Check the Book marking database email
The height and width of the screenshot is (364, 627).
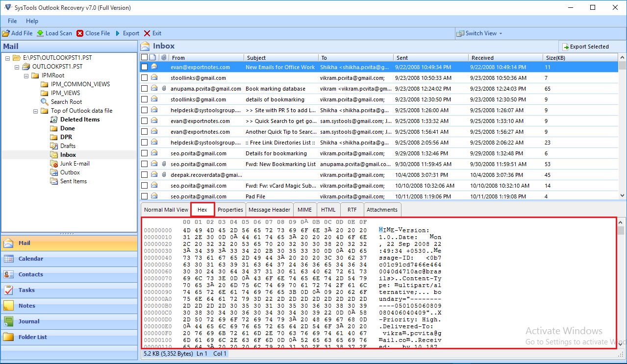pos(144,89)
